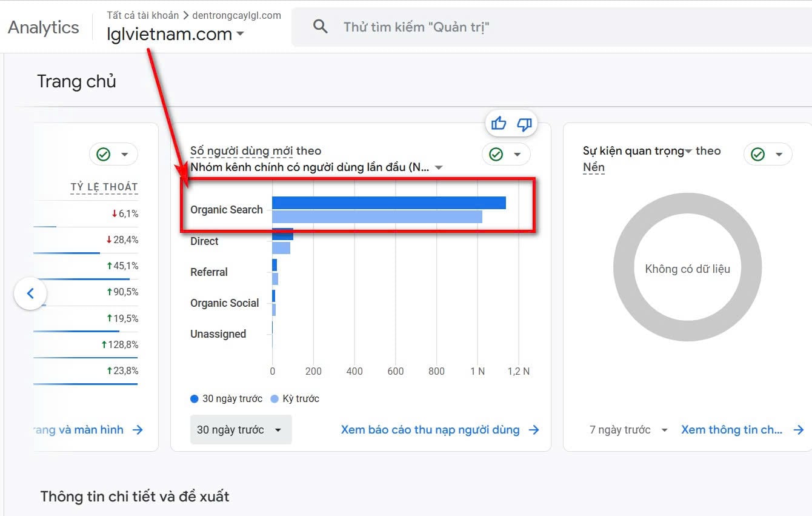The width and height of the screenshot is (812, 516).
Task: Go to previous cards with left chevron
Action: (x=30, y=293)
